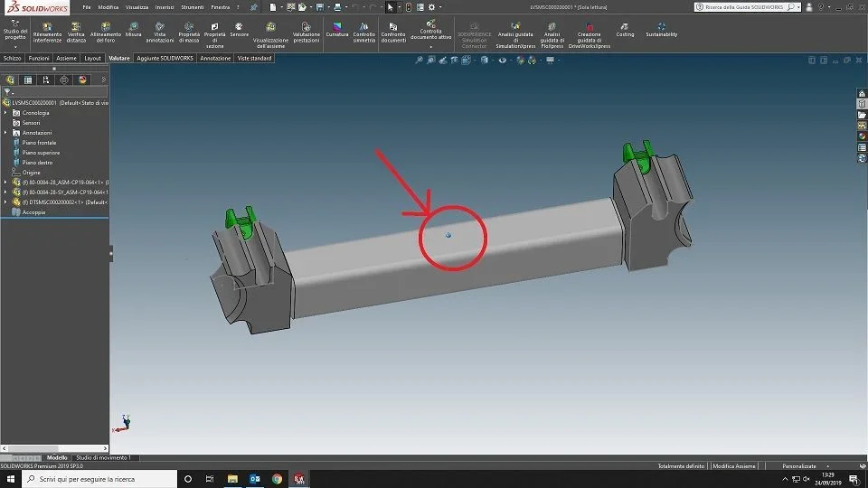
Task: Open the Sustainability tool
Action: [662, 30]
